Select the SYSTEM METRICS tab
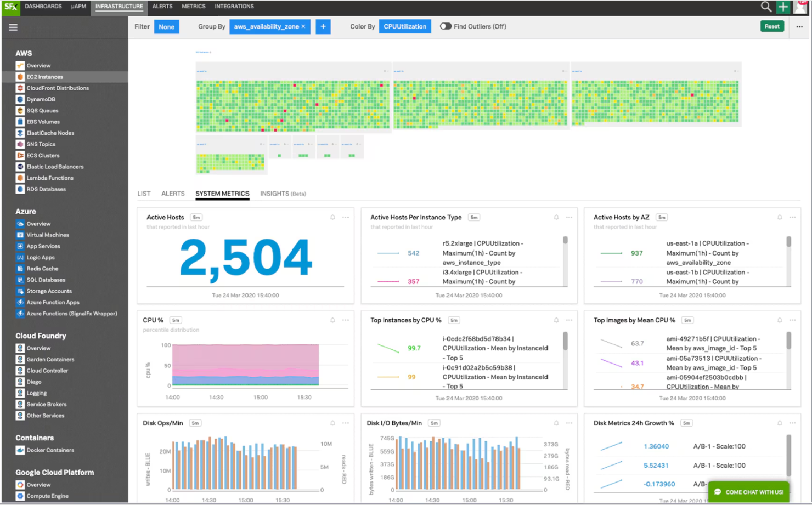Screen dimensions: 812x505 pos(222,194)
